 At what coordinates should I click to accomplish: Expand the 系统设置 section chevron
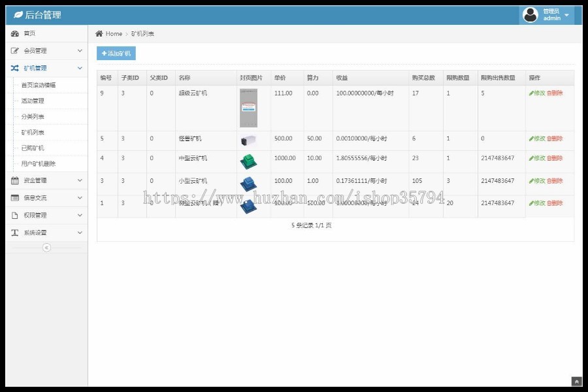80,232
